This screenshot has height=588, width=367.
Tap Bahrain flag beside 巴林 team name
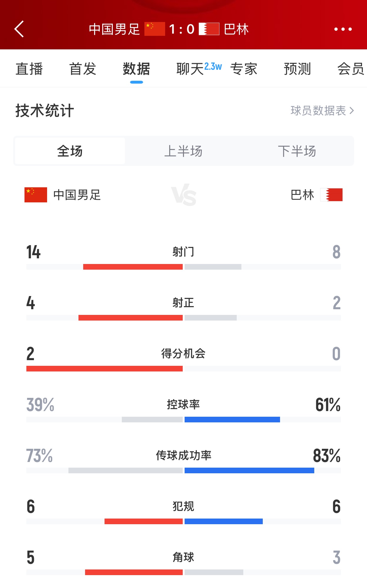pos(332,195)
